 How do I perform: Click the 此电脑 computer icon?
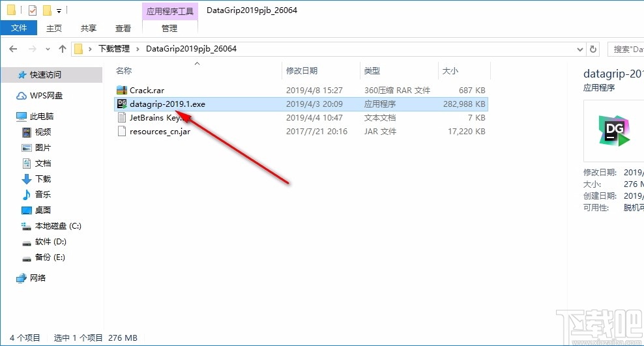pyautogui.click(x=22, y=117)
